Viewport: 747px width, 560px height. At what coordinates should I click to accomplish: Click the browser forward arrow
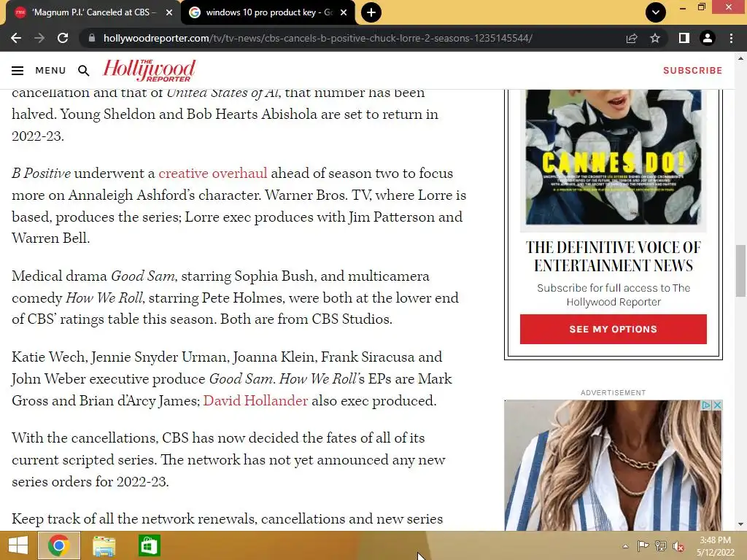coord(39,38)
